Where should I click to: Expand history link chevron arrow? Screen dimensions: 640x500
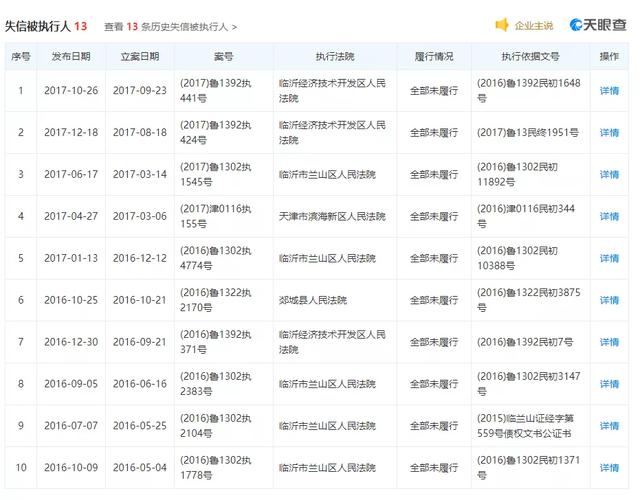pos(236,26)
